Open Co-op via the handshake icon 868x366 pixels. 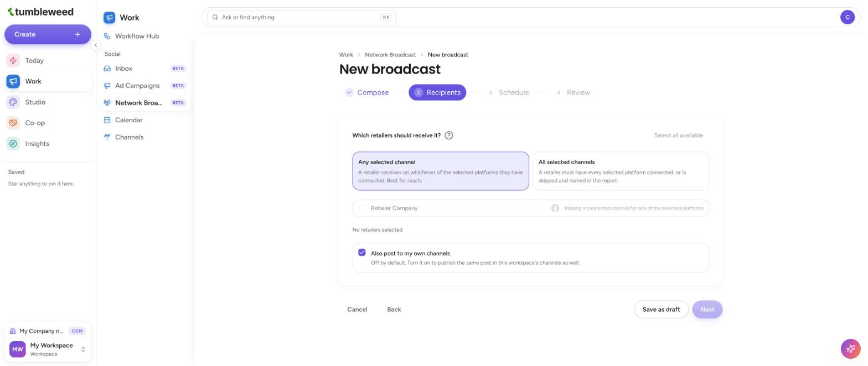pos(13,123)
